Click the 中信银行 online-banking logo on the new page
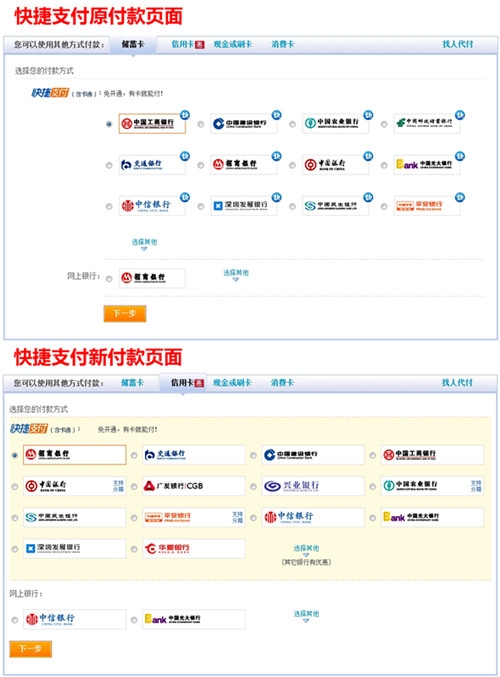Screen dimensions: 500x677 (74, 619)
